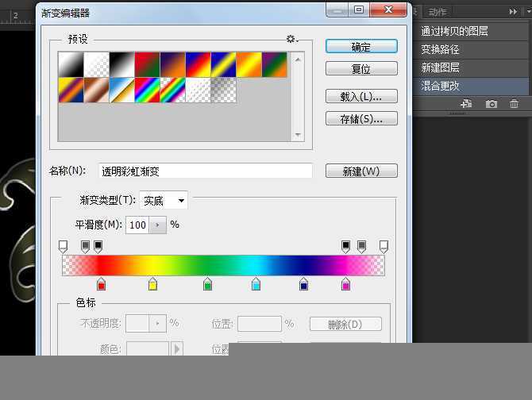This screenshot has height=400, width=532.
Task: Select 通过拷贝的图层 history state
Action: (x=471, y=31)
